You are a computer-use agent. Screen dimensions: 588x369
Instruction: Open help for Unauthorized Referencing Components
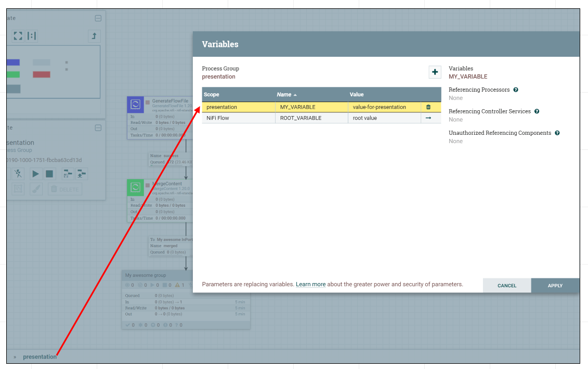(557, 133)
